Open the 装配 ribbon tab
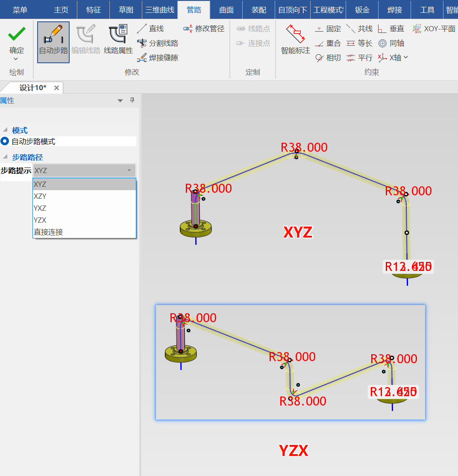 tap(259, 10)
